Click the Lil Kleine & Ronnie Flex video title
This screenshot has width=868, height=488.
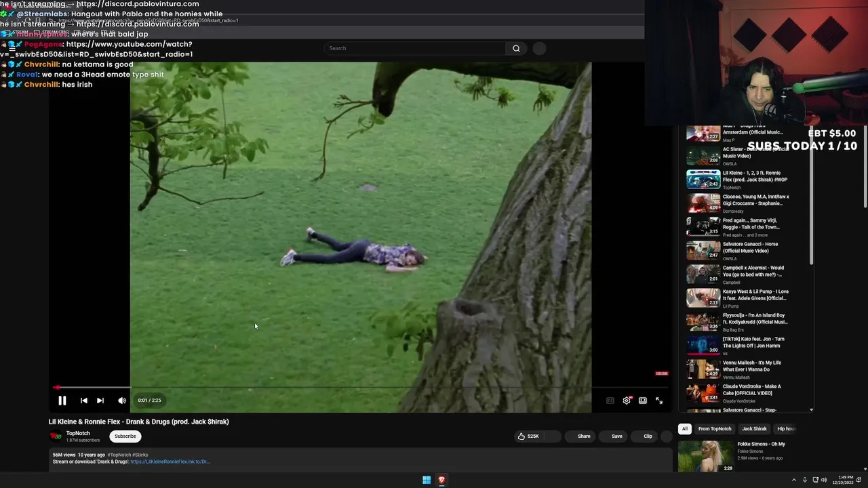tap(139, 422)
